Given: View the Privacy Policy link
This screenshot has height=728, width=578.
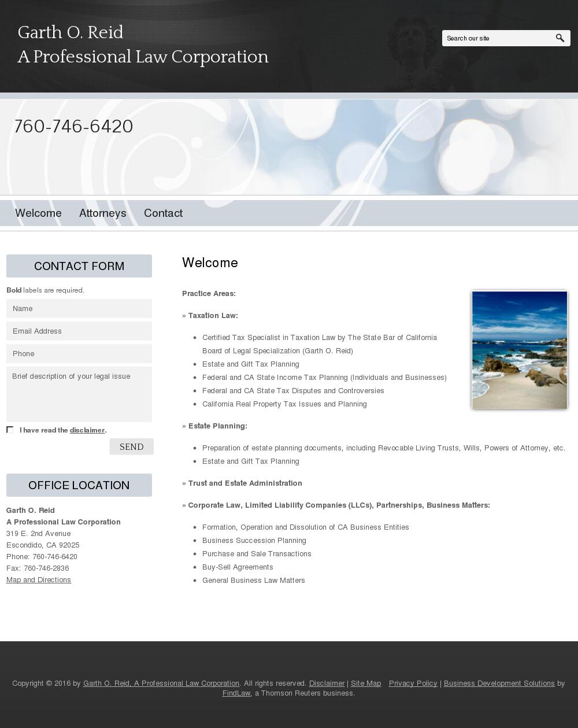Looking at the screenshot, I should point(413,683).
